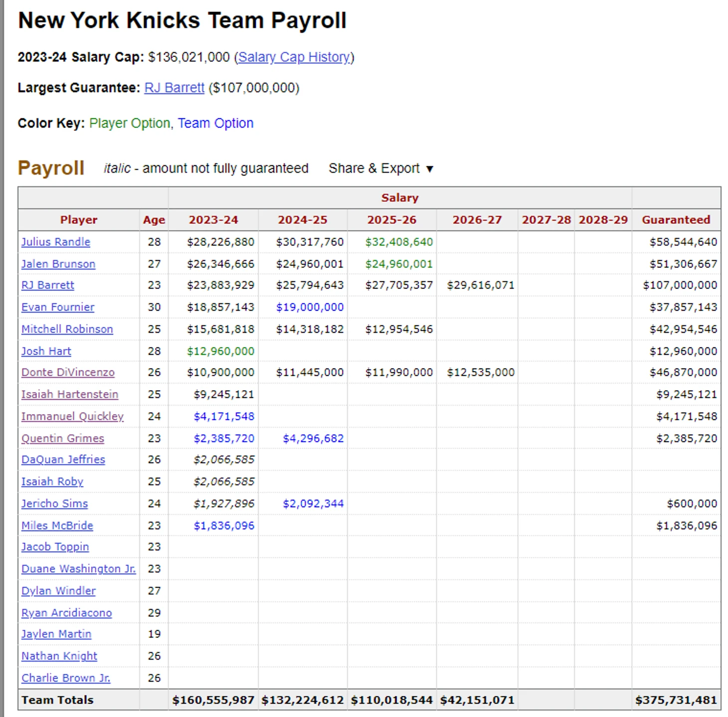
Task: Open Jalen Brunson's player page
Action: (58, 264)
